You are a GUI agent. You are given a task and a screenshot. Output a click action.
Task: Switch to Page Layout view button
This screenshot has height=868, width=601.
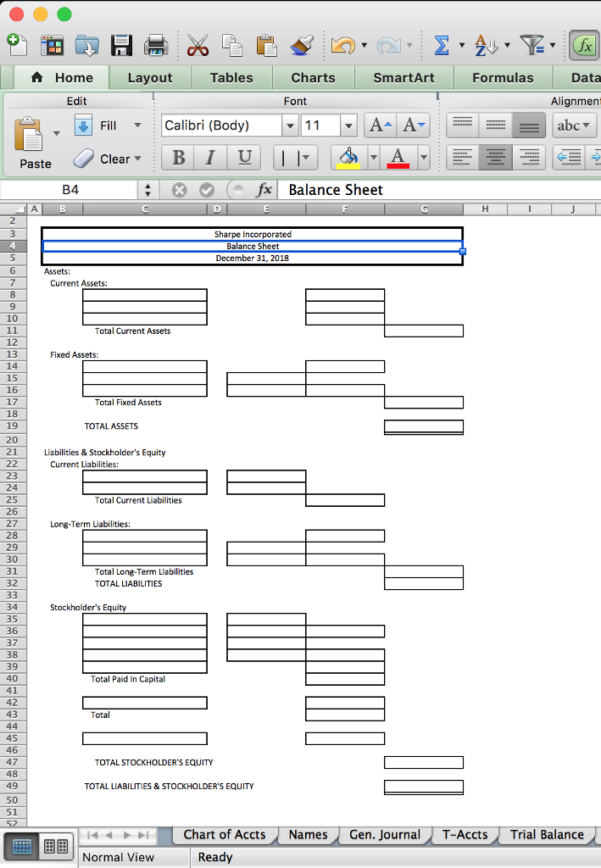[x=56, y=847]
